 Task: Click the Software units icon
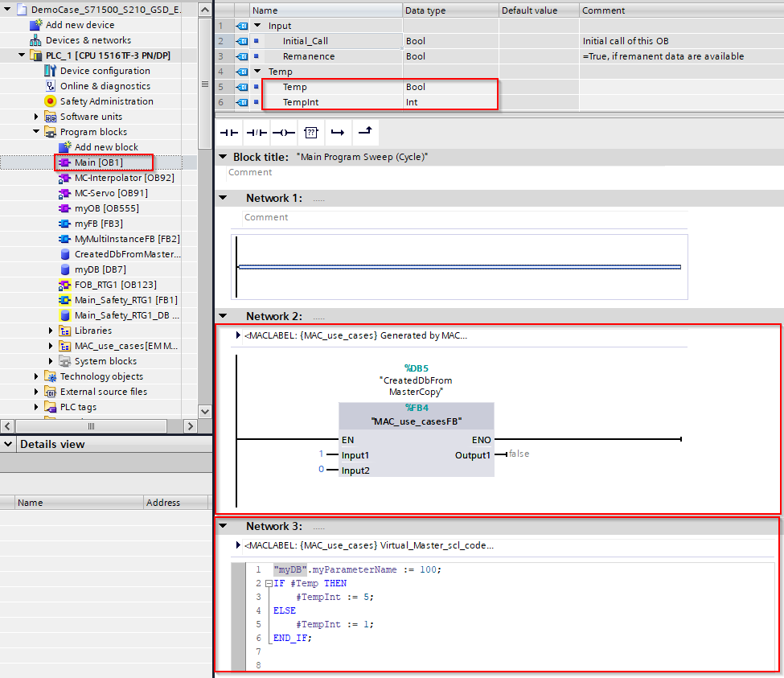50,117
